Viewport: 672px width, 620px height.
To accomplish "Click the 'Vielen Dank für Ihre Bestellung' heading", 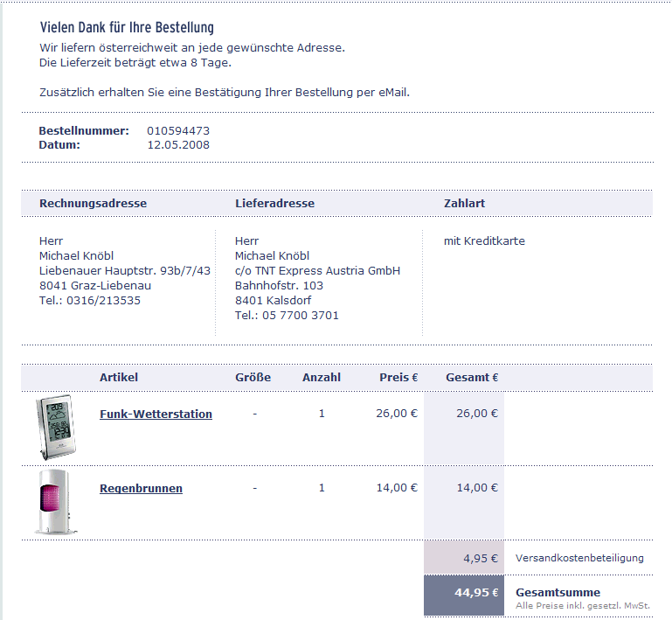I will coord(127,27).
